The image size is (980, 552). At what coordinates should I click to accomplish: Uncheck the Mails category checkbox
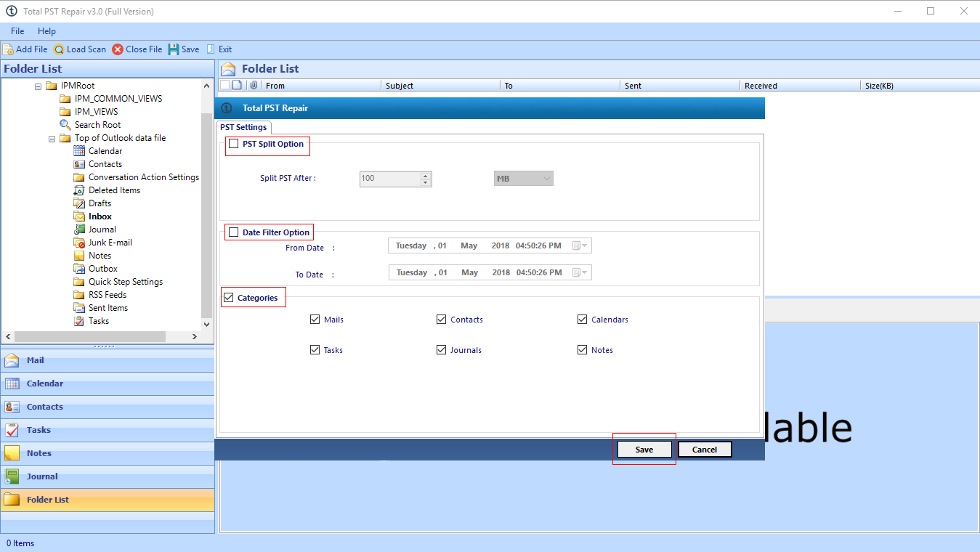click(x=315, y=320)
